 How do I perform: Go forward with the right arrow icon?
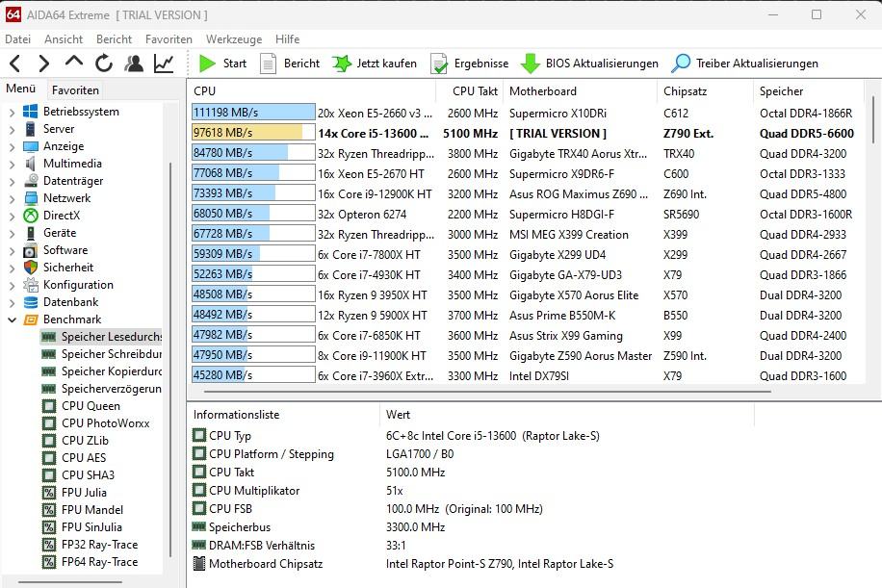pos(44,64)
